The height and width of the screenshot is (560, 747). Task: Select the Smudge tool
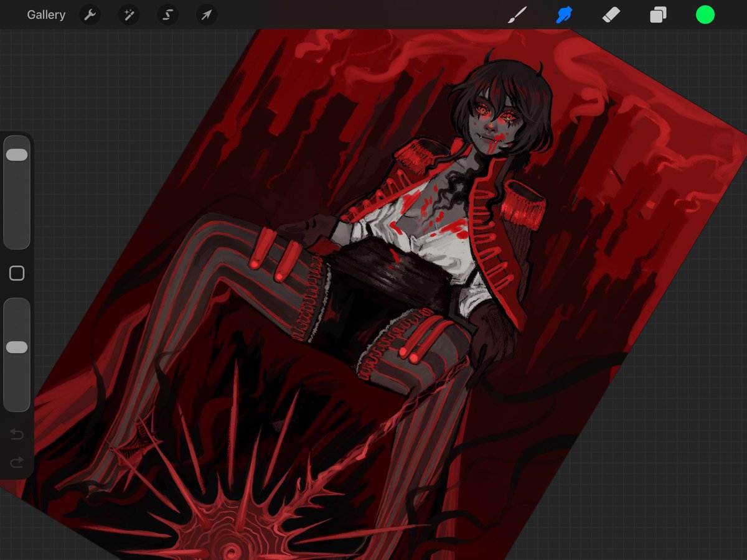(564, 15)
